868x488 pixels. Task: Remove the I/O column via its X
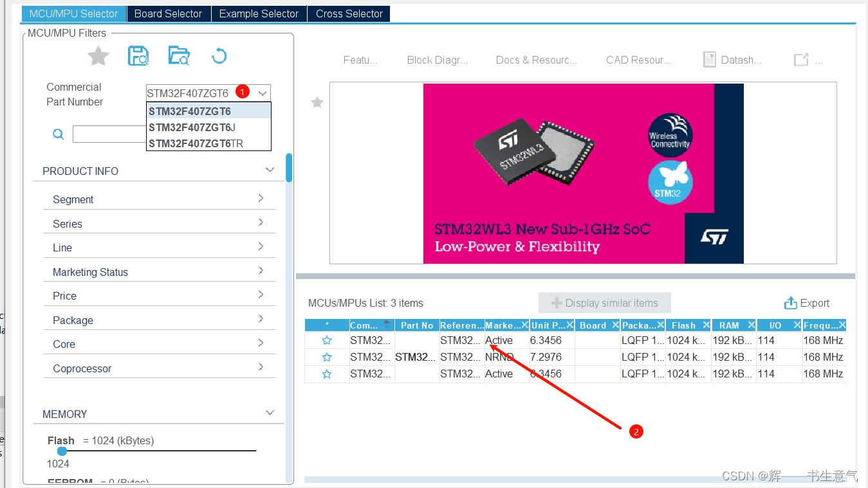(x=797, y=325)
